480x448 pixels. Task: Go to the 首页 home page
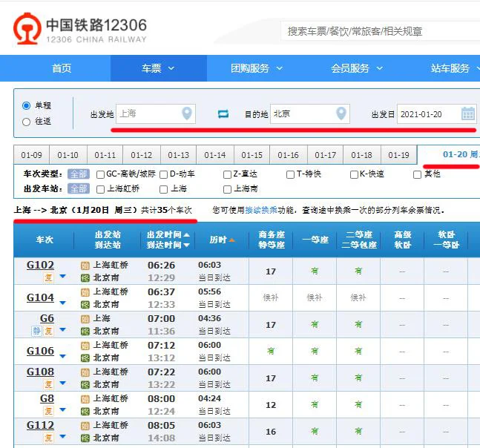click(62, 68)
